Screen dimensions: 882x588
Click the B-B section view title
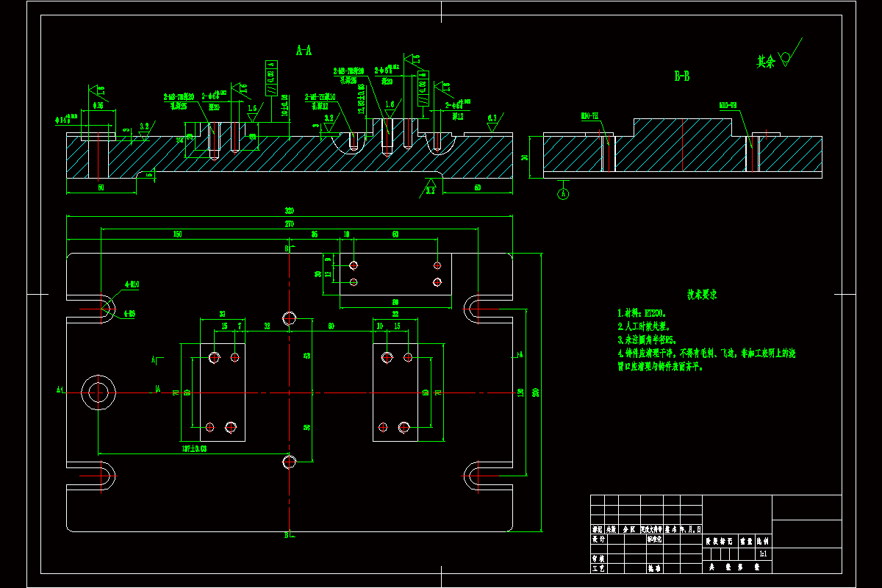coord(682,76)
